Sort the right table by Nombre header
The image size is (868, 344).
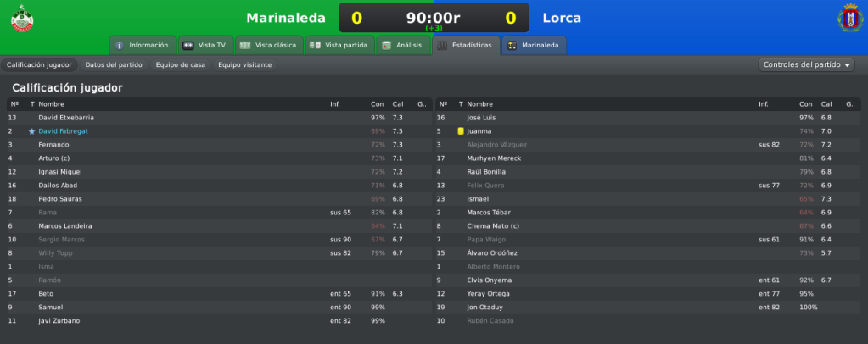[x=480, y=104]
